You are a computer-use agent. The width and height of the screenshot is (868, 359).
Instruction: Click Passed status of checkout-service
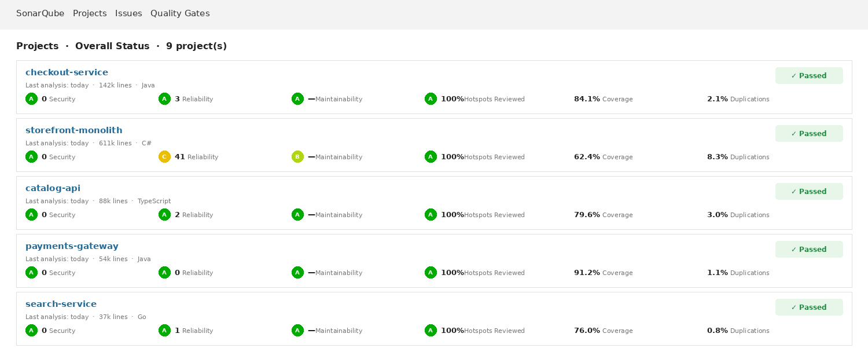click(x=809, y=76)
